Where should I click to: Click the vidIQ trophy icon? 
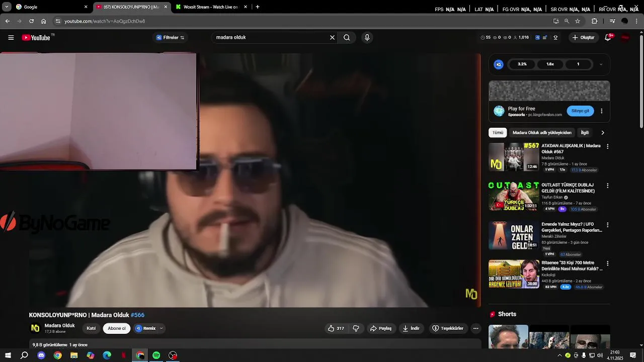tap(555, 38)
